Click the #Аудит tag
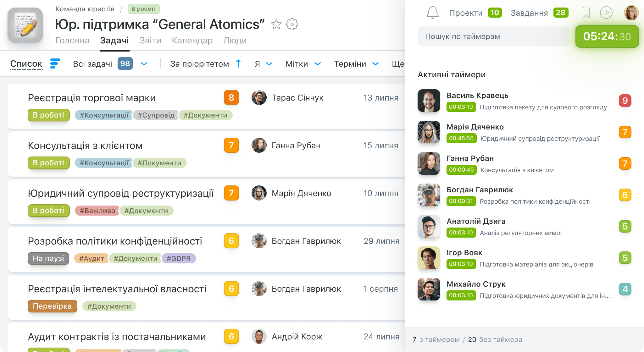Image resolution: width=644 pixels, height=352 pixels. pos(92,258)
